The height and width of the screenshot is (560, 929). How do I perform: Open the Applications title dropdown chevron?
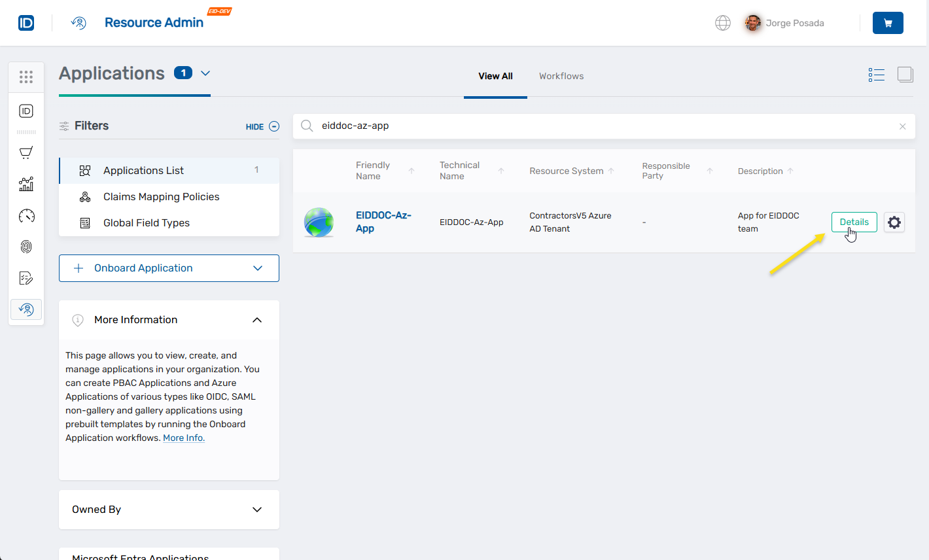[x=205, y=73]
